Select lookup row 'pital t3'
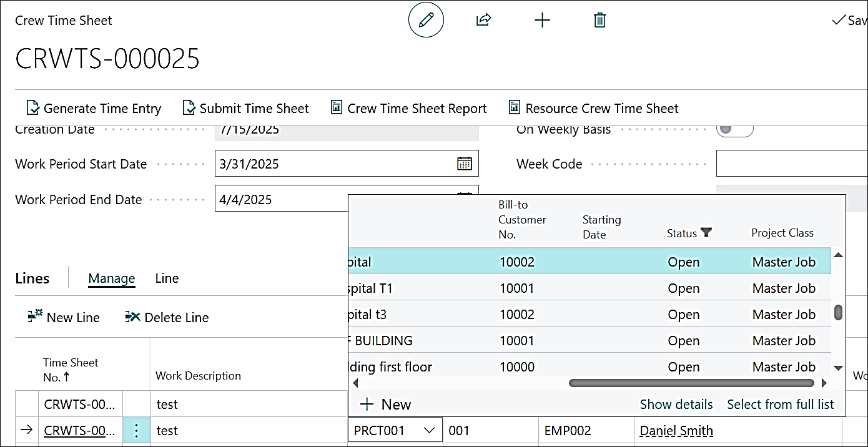 (x=589, y=315)
